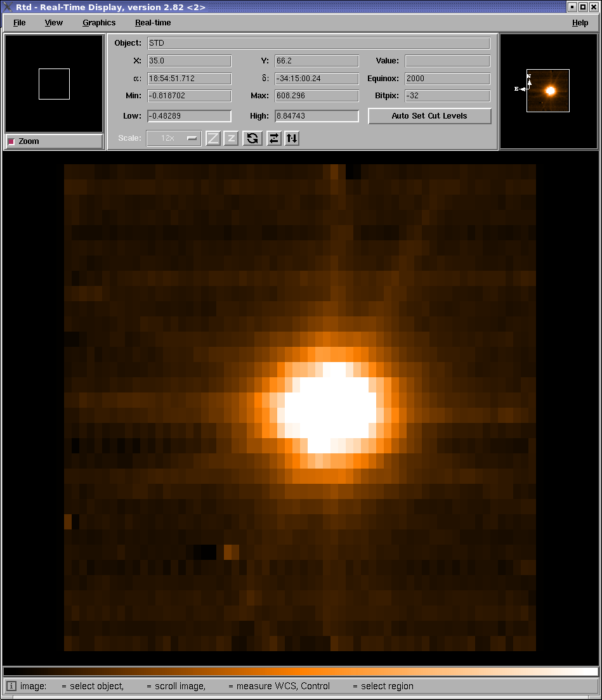
Task: Maximize the Rtd window
Action: tap(583, 7)
